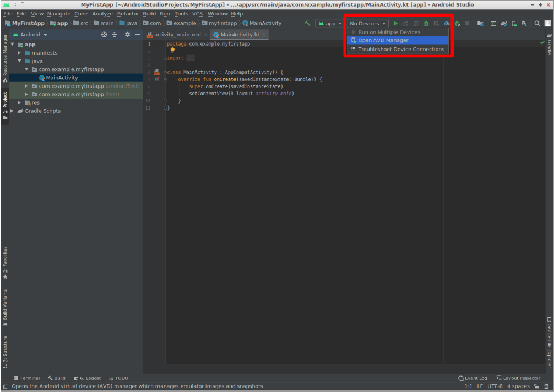The height and width of the screenshot is (392, 554).
Task: Open the Build menu
Action: click(149, 14)
